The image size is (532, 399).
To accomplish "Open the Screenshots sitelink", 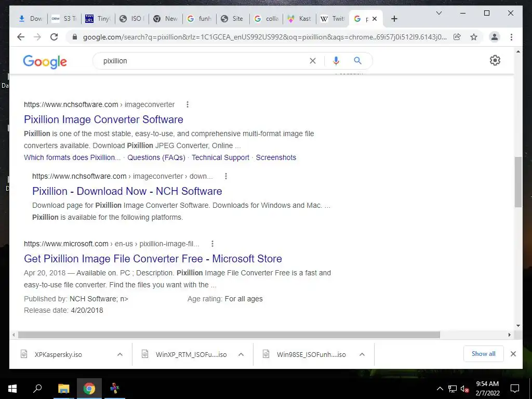I will tap(276, 157).
